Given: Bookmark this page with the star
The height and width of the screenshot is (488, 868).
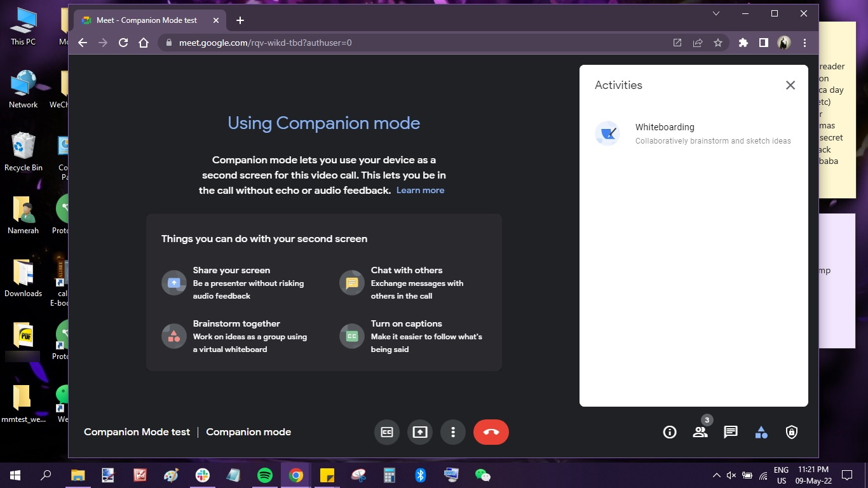Looking at the screenshot, I should point(718,43).
